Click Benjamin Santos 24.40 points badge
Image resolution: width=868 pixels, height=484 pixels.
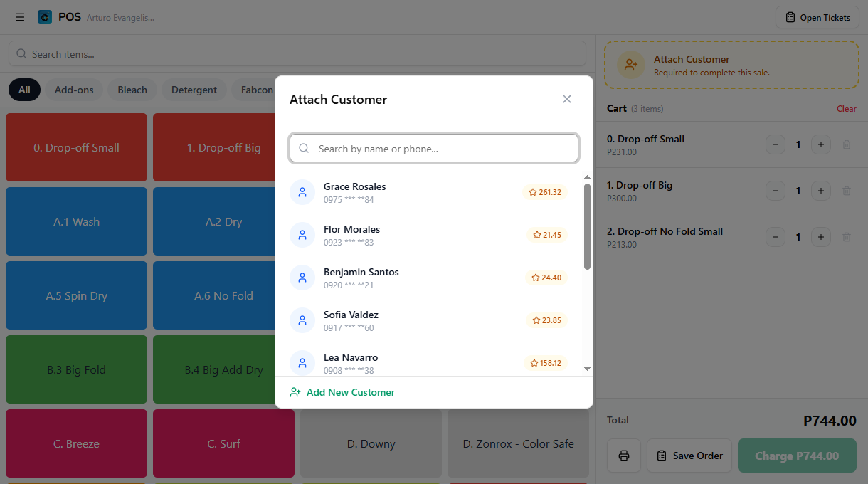(546, 278)
